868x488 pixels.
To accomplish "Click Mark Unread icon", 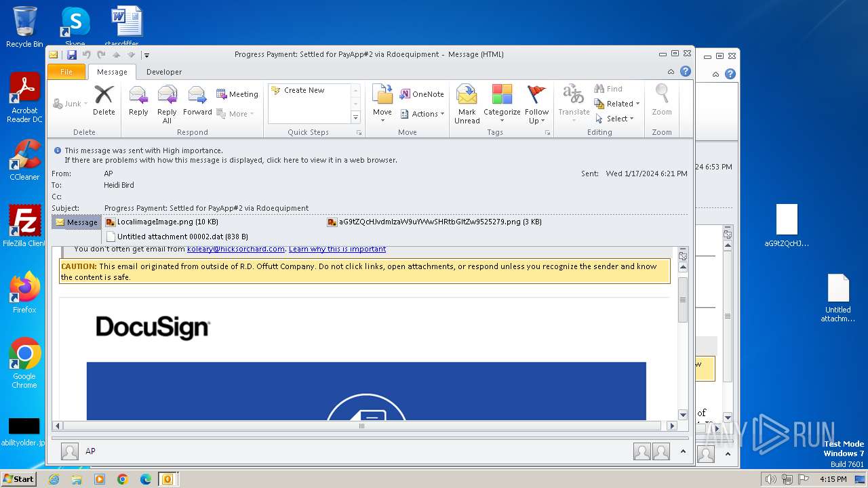I will click(467, 104).
